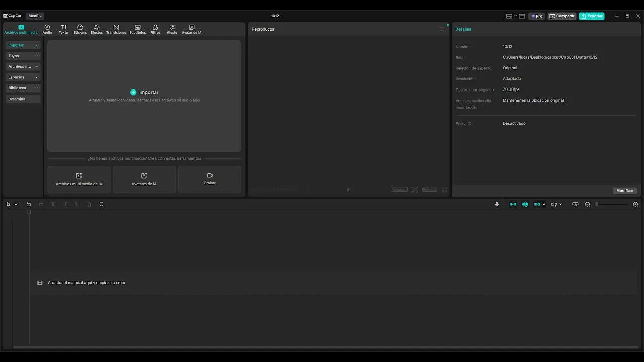Image resolution: width=644 pixels, height=362 pixels.
Task: Click the Compartir button
Action: [562, 16]
